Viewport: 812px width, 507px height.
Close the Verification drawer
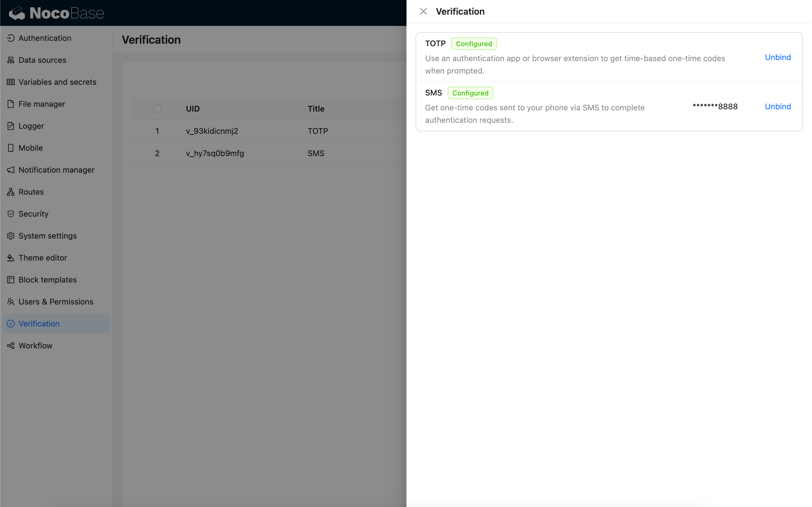click(423, 11)
